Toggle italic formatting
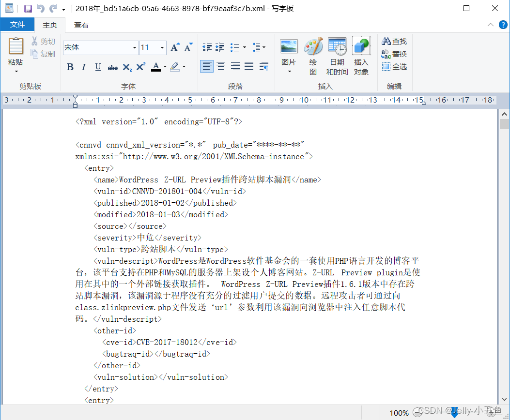The width and height of the screenshot is (510, 420). tap(84, 67)
